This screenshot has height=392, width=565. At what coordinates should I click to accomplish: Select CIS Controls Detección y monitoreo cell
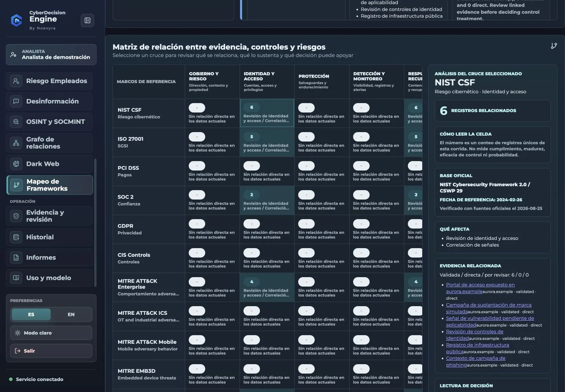377,258
